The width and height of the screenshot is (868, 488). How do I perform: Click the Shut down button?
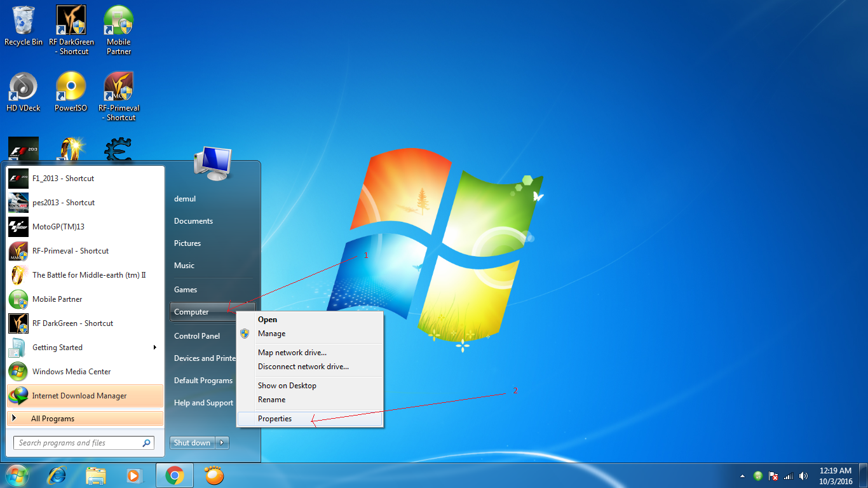(x=193, y=443)
